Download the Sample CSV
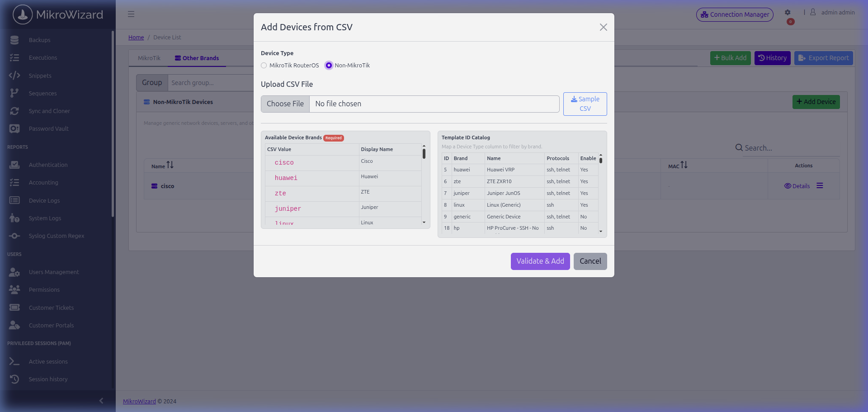 [585, 104]
